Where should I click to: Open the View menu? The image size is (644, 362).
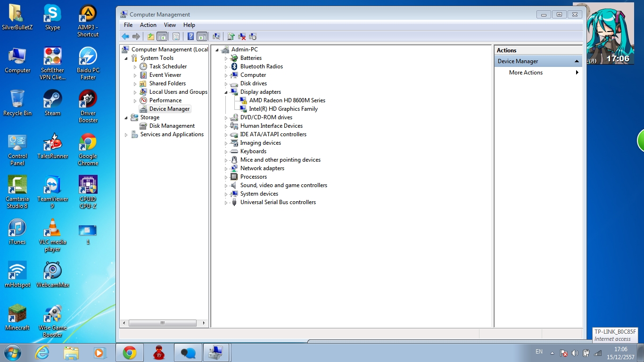pyautogui.click(x=170, y=25)
